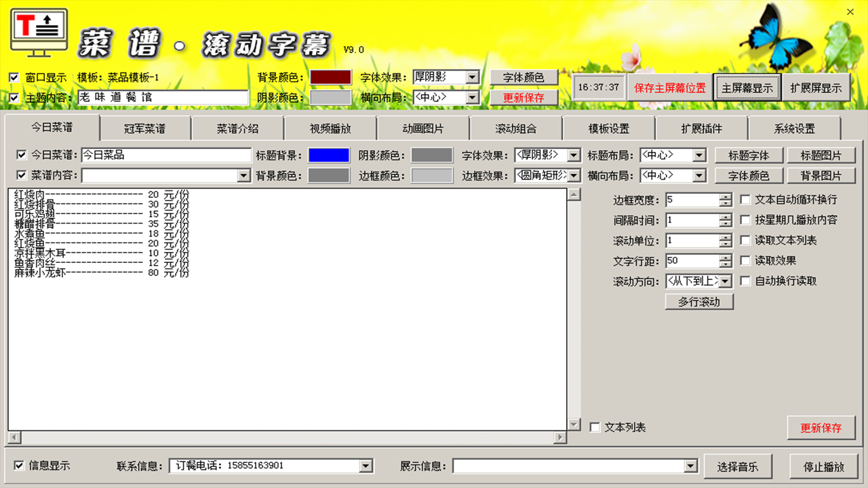
Task: Open the 联系信息 phone number dropdown
Action: pyautogui.click(x=367, y=466)
